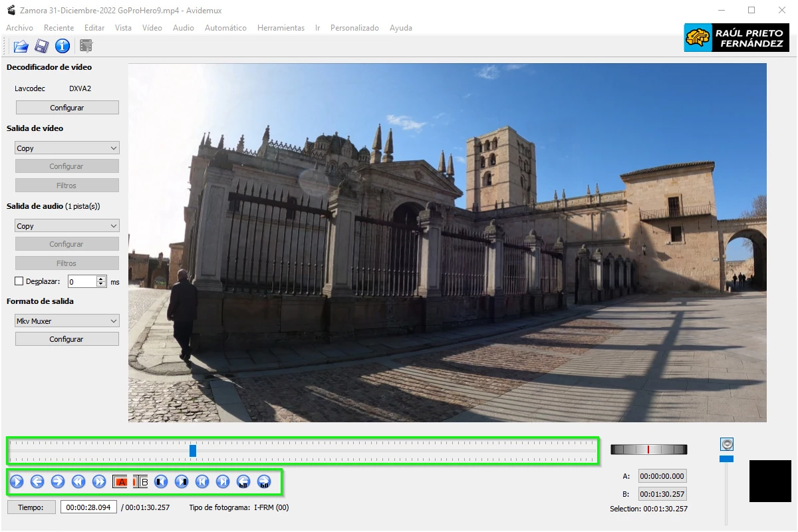Save the project from the toolbar

click(41, 46)
